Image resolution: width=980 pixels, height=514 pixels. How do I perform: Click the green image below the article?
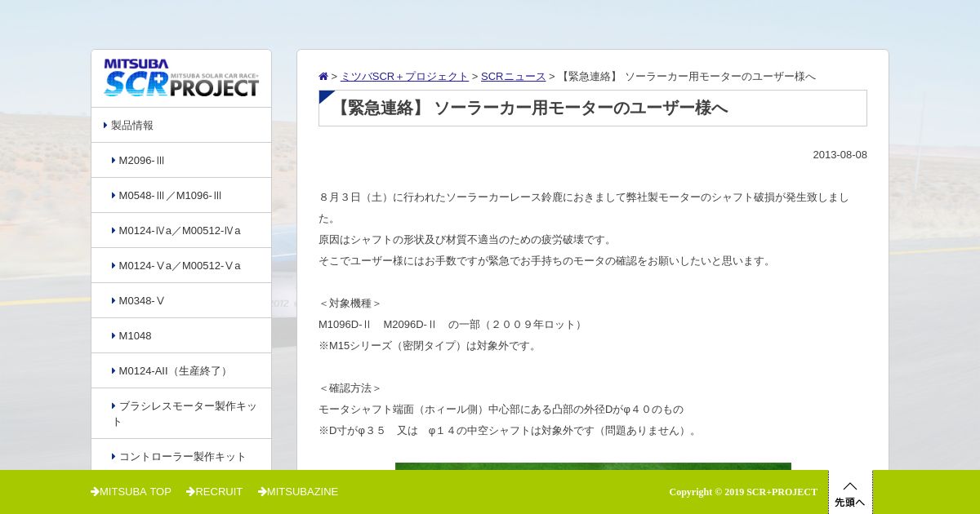point(593,467)
